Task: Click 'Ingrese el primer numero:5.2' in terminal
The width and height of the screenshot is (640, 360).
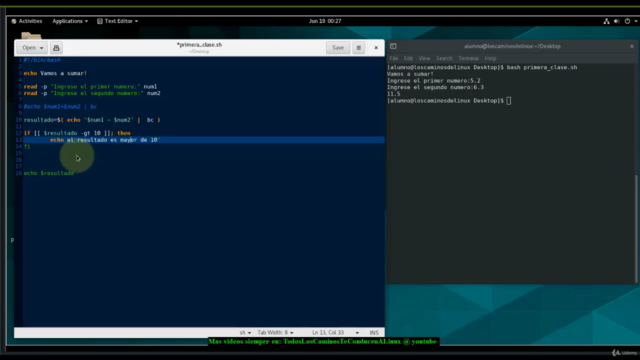Action: point(433,81)
